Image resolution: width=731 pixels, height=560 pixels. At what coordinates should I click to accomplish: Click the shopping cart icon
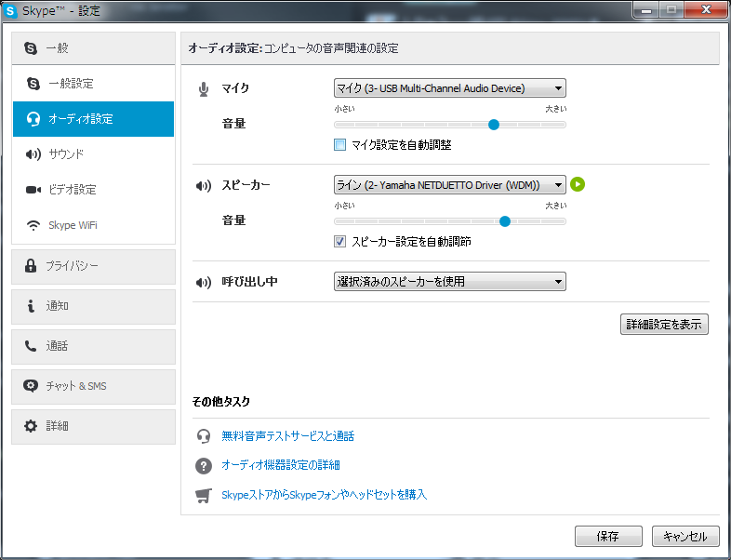[204, 495]
